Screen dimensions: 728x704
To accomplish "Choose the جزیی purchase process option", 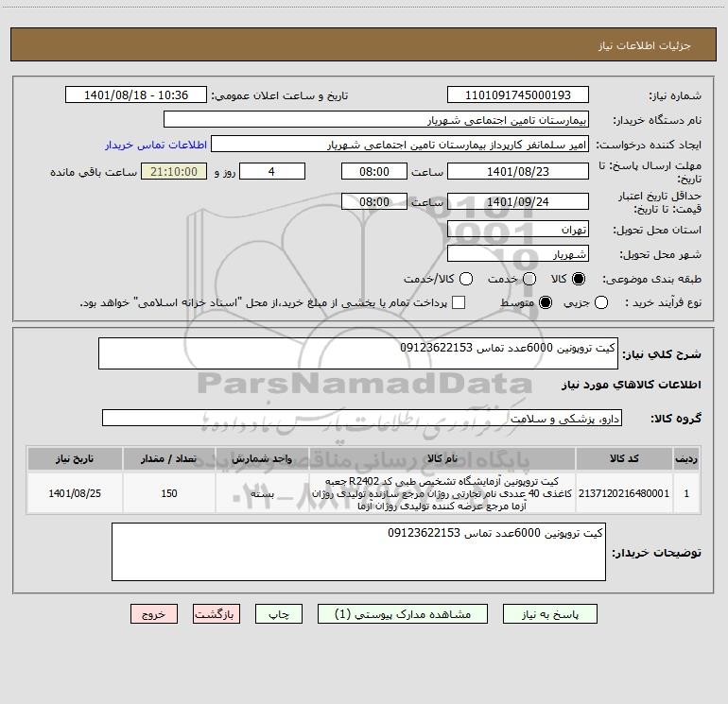I will tap(601, 302).
